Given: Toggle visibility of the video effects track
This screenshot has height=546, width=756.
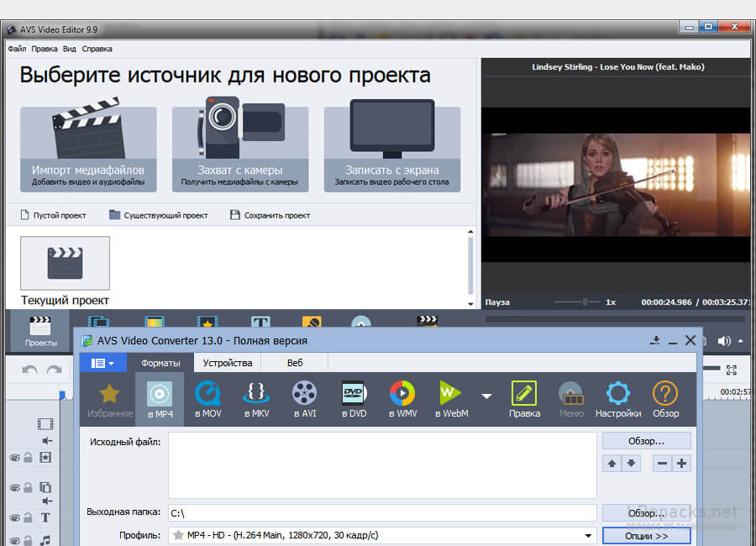Looking at the screenshot, I should point(15,458).
